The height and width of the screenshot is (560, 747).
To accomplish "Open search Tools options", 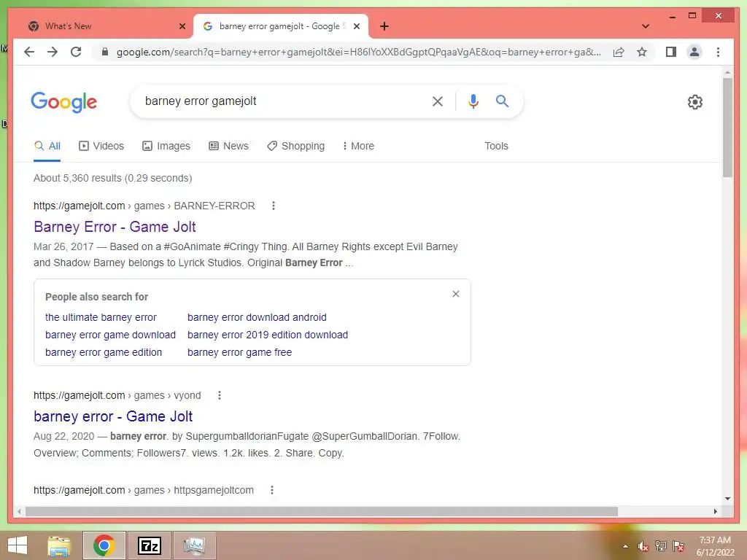I will pos(496,146).
